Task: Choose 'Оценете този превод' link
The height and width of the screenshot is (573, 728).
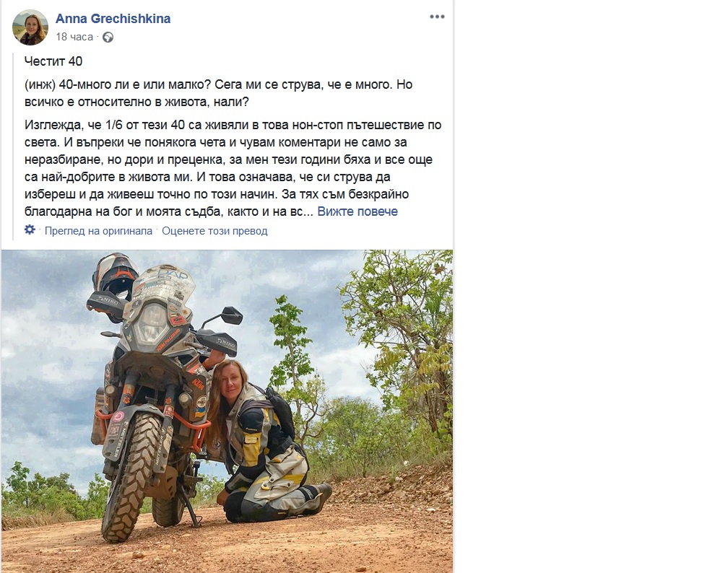Action: (214, 231)
